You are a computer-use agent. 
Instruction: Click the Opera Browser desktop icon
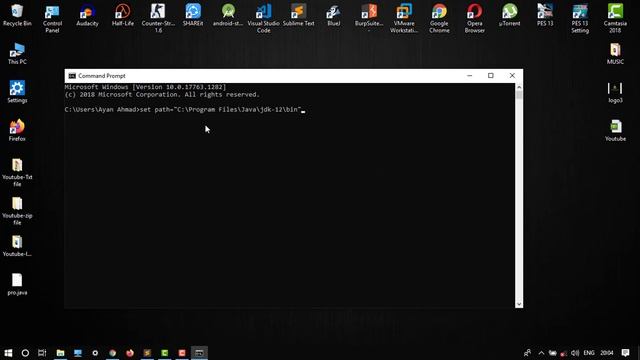[x=474, y=19]
